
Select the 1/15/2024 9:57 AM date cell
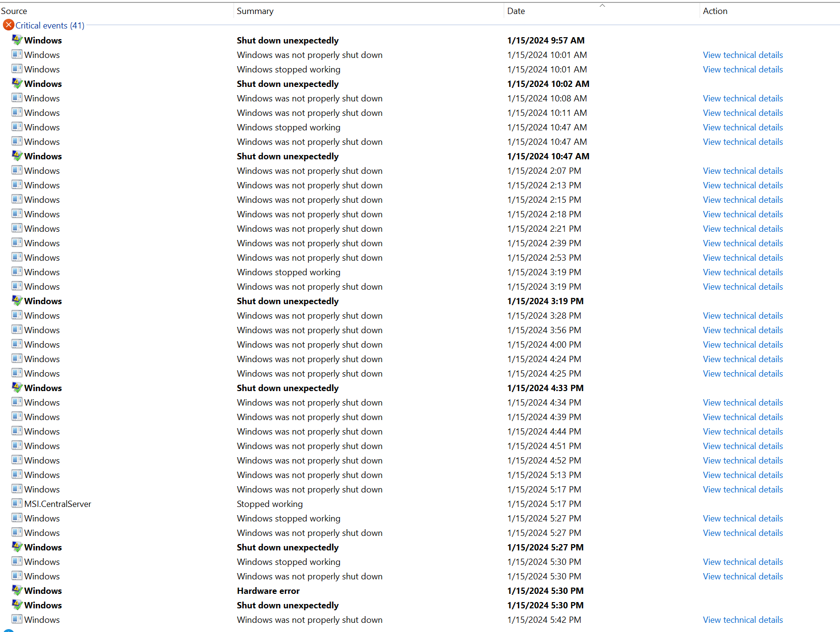[x=546, y=41]
